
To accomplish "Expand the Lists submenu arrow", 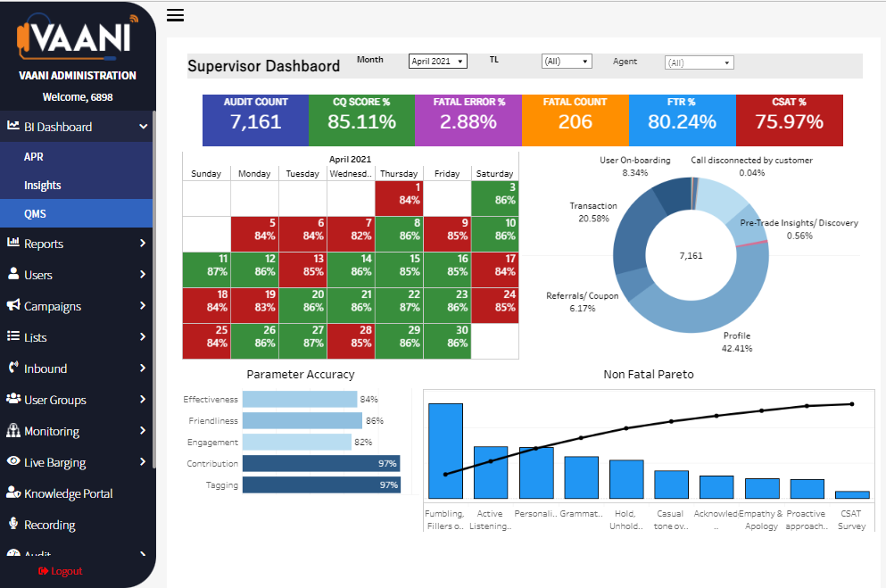I will click(x=143, y=336).
